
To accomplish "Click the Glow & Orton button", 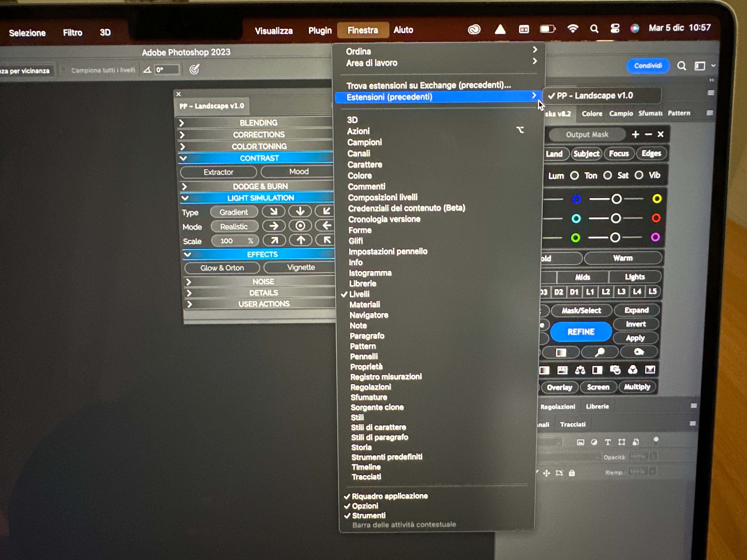I will [222, 268].
